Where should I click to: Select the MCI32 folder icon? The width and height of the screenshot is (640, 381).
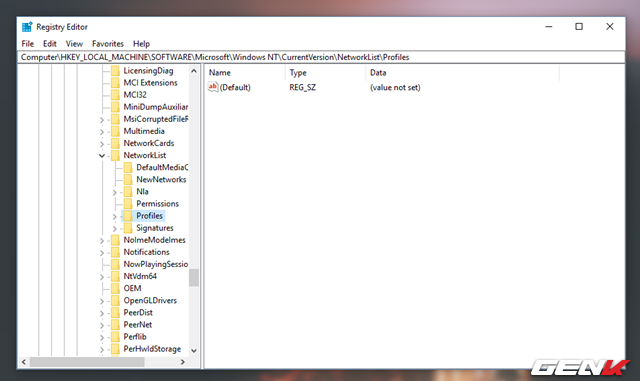click(116, 95)
